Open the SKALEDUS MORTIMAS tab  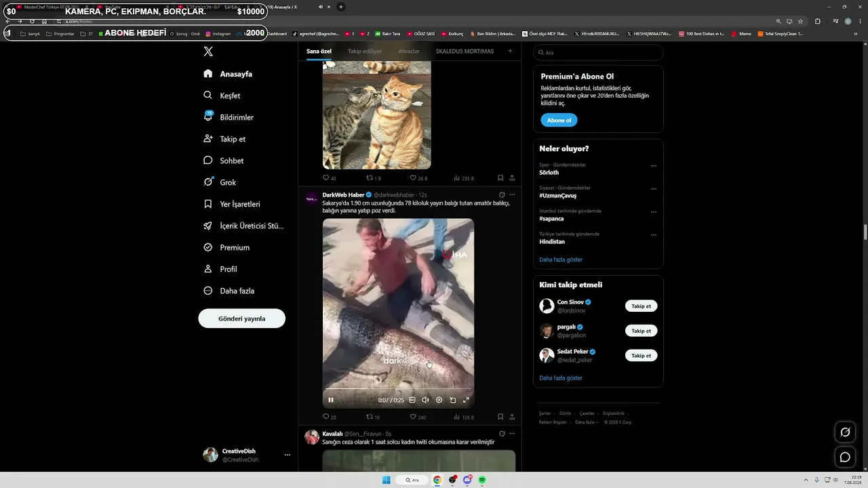click(x=465, y=52)
